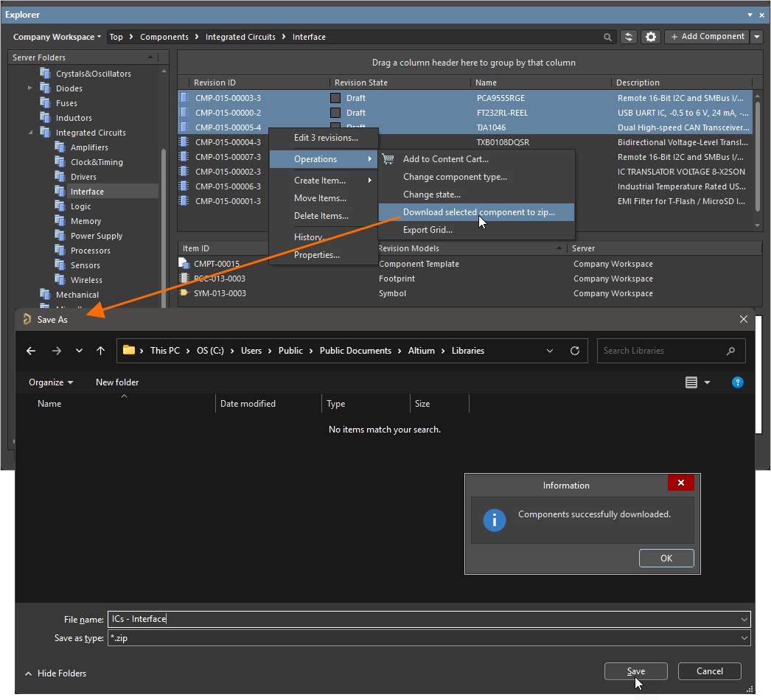Screen dimensions: 771x700
Task: Open Explorer settings gear icon
Action: 651,37
